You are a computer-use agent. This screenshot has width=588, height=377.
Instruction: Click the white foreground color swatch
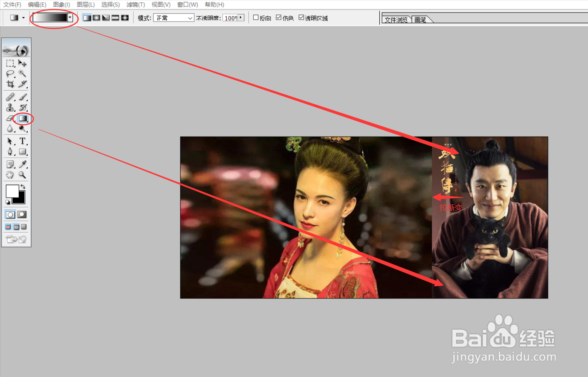pos(12,191)
